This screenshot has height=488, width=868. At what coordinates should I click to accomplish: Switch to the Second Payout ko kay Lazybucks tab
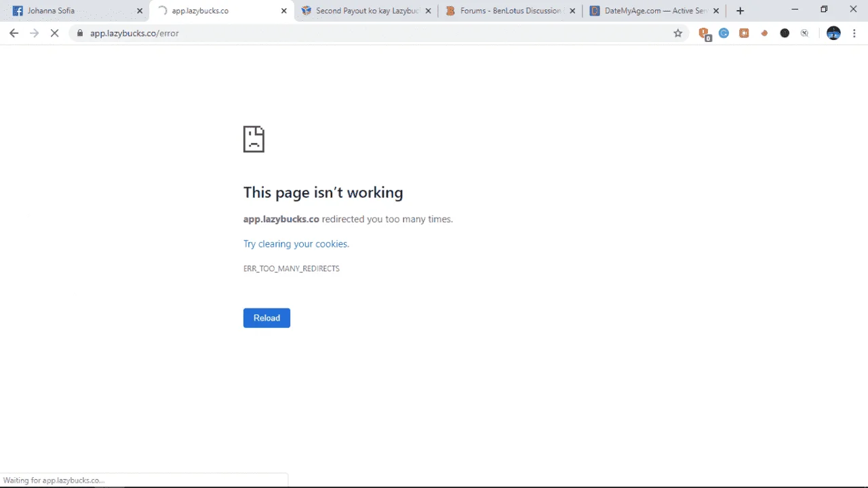pos(366,11)
